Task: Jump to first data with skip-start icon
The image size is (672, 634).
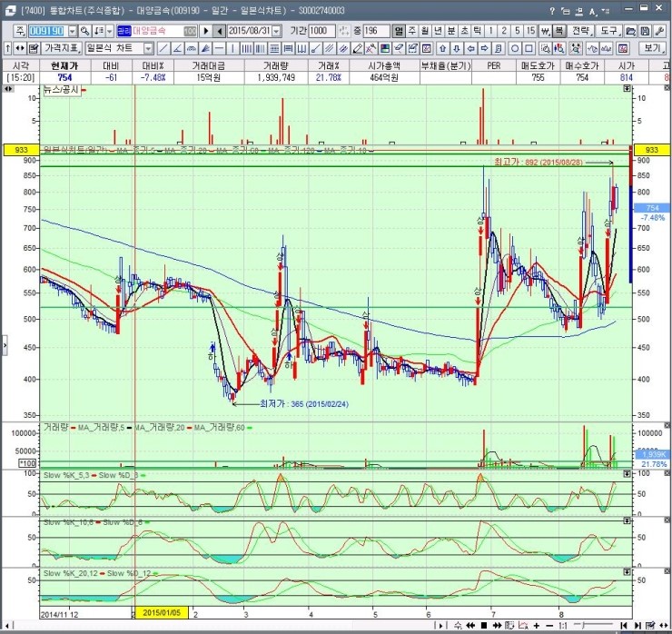Action: tap(624, 626)
